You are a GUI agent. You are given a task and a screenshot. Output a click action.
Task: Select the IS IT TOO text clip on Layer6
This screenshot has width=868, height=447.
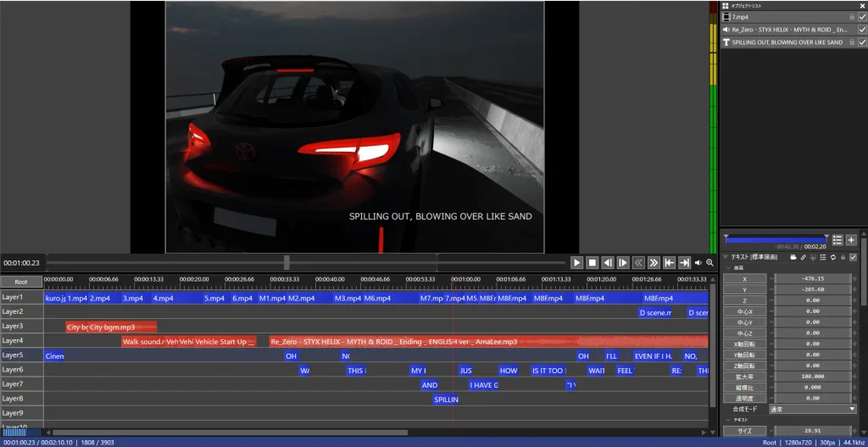tap(548, 371)
